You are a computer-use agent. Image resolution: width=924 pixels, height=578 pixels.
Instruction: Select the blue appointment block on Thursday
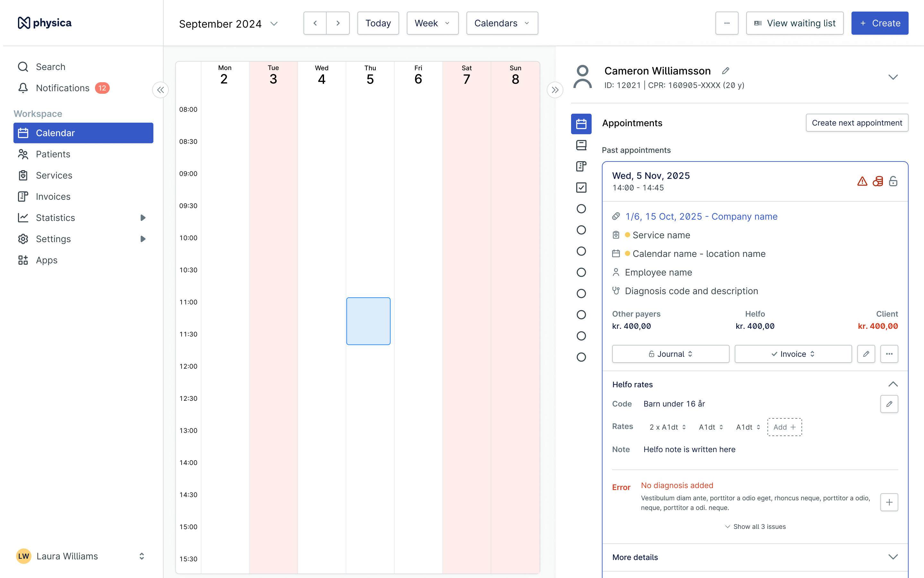click(368, 321)
